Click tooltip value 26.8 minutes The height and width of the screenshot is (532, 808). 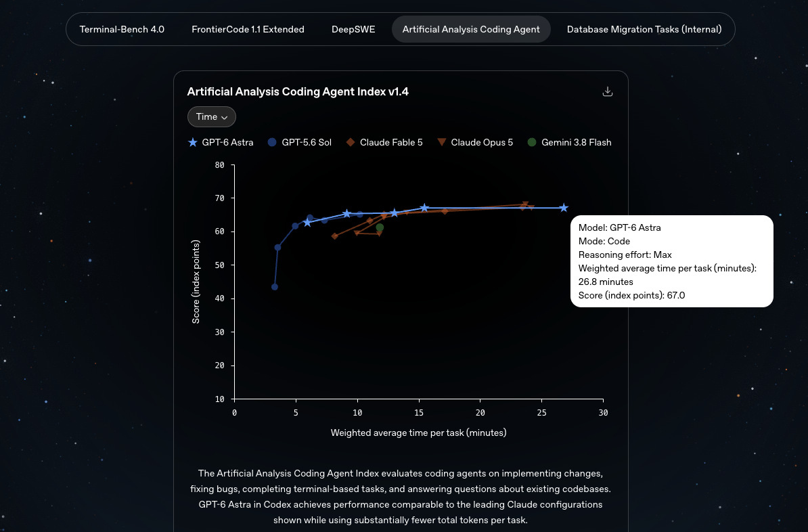606,282
